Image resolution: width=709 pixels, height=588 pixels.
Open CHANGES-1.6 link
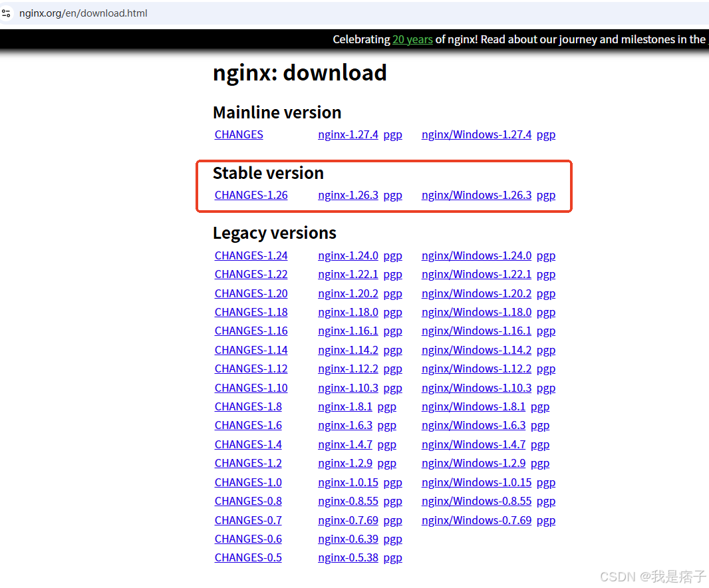click(248, 426)
